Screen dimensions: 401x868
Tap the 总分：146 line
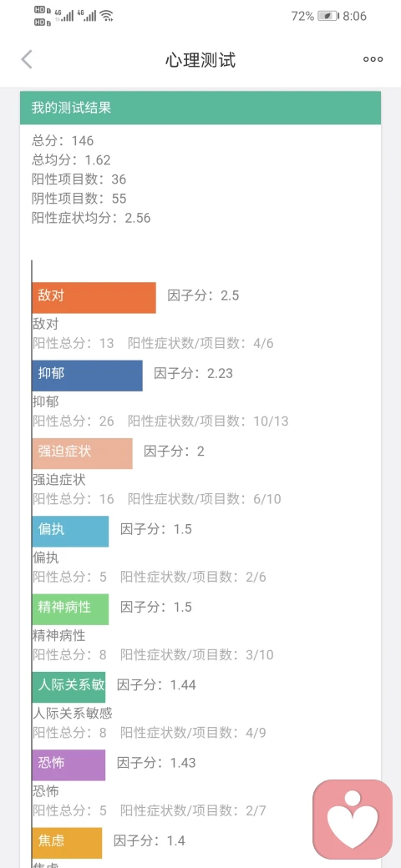tap(63, 140)
